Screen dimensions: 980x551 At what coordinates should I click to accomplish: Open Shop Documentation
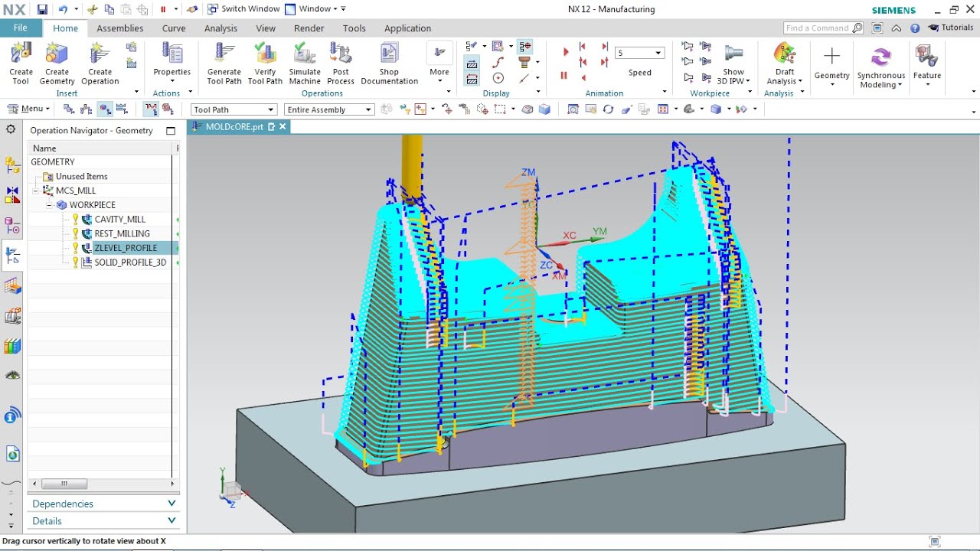(389, 64)
